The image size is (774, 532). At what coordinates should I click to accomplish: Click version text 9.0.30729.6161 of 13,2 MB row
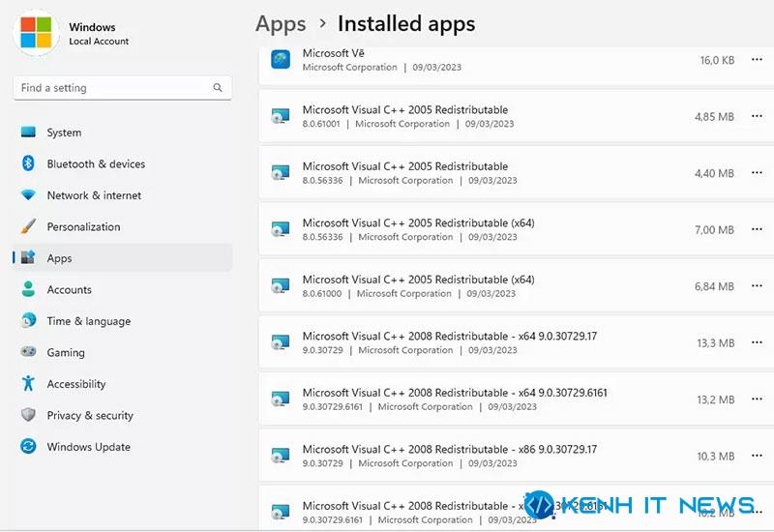[332, 406]
